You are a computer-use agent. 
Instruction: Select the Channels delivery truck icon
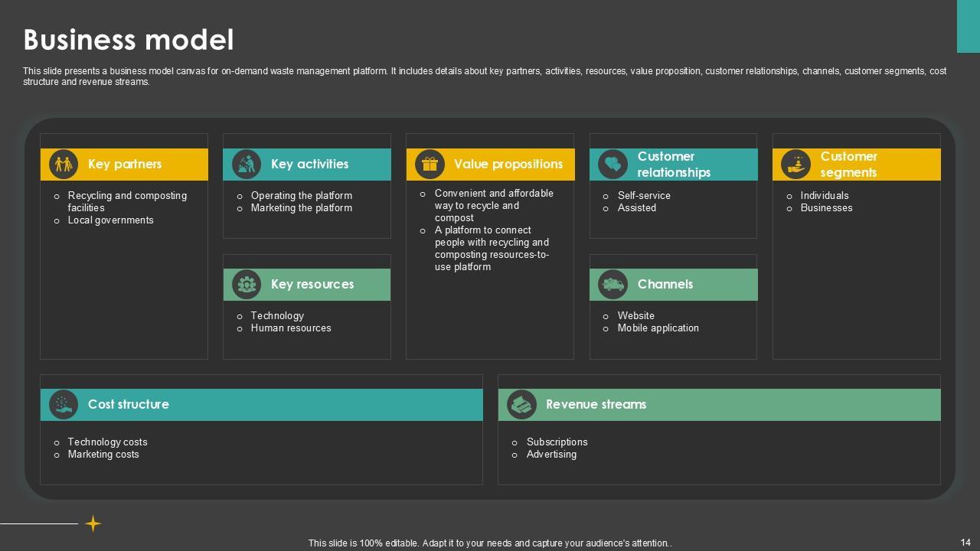coord(612,285)
